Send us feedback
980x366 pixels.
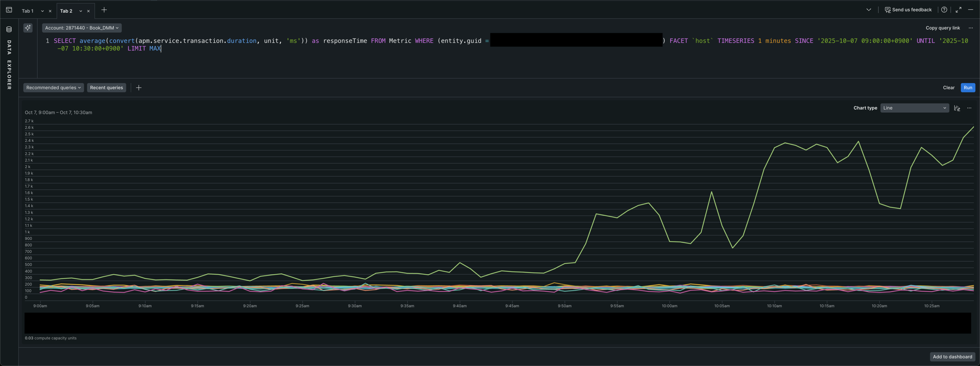tap(908, 10)
